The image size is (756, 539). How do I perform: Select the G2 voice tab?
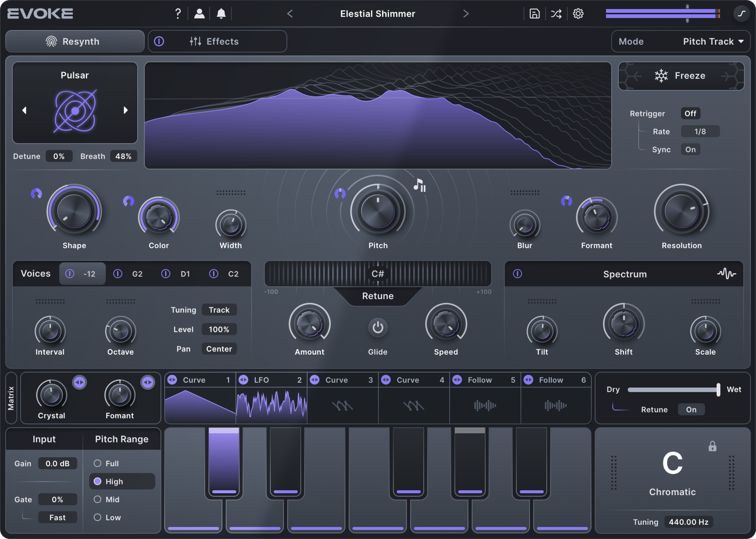(137, 274)
